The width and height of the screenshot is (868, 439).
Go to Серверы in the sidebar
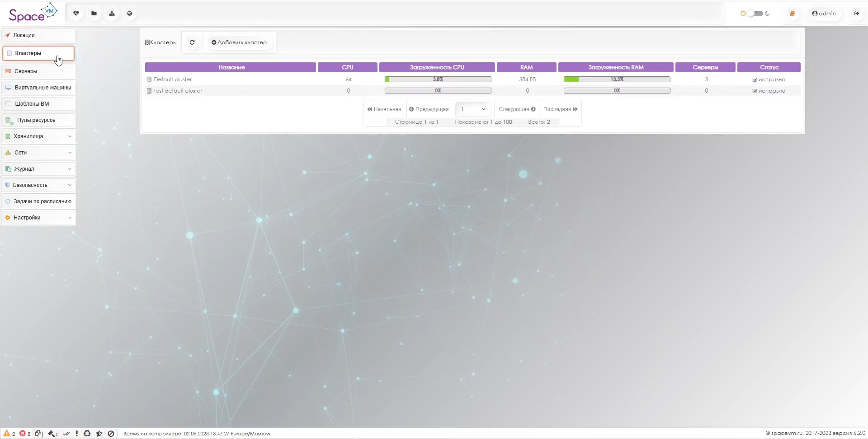38,71
